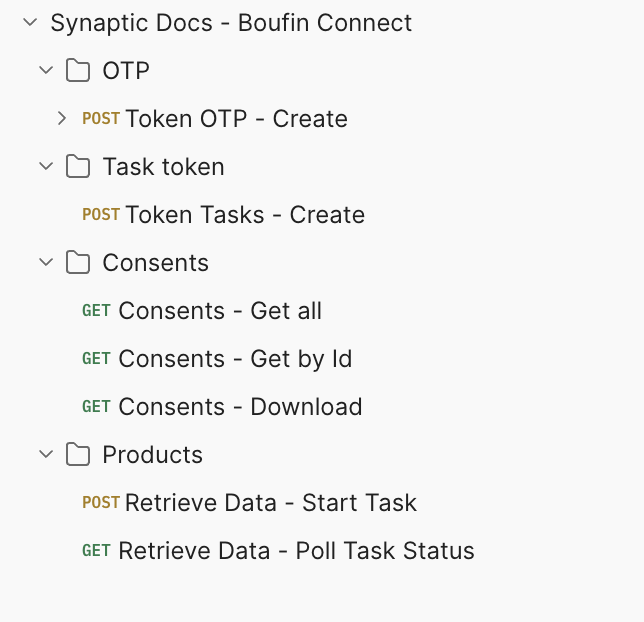This screenshot has width=644, height=622.
Task: Select the Retrieve Data - Start Task request
Action: (271, 503)
